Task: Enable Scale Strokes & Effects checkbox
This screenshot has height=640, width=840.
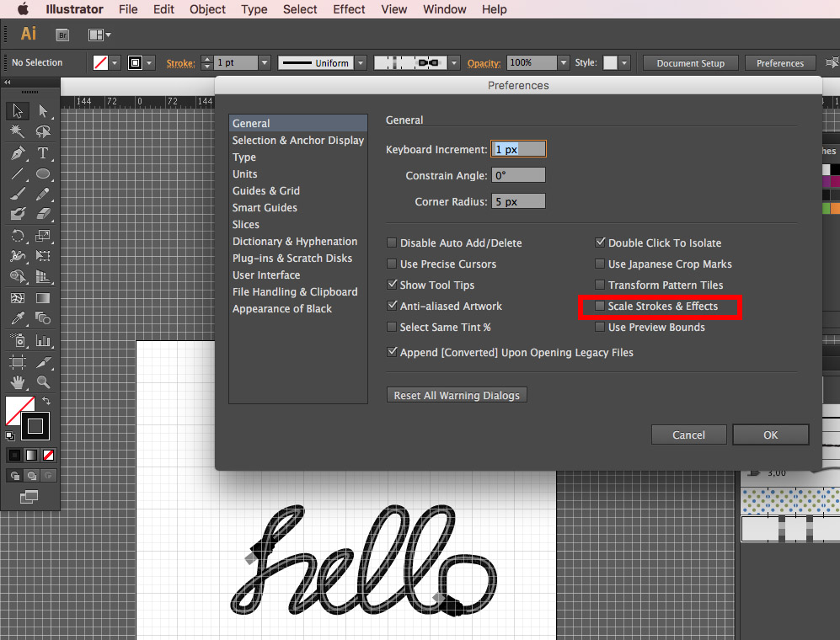Action: click(x=600, y=307)
